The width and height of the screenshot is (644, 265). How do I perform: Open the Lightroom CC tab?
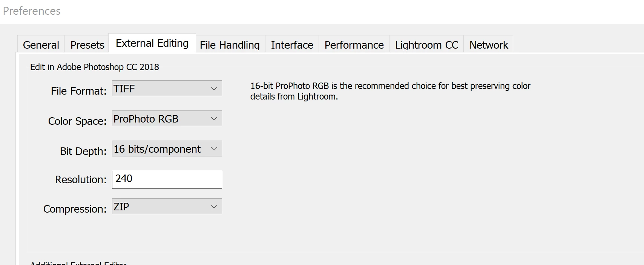point(426,45)
